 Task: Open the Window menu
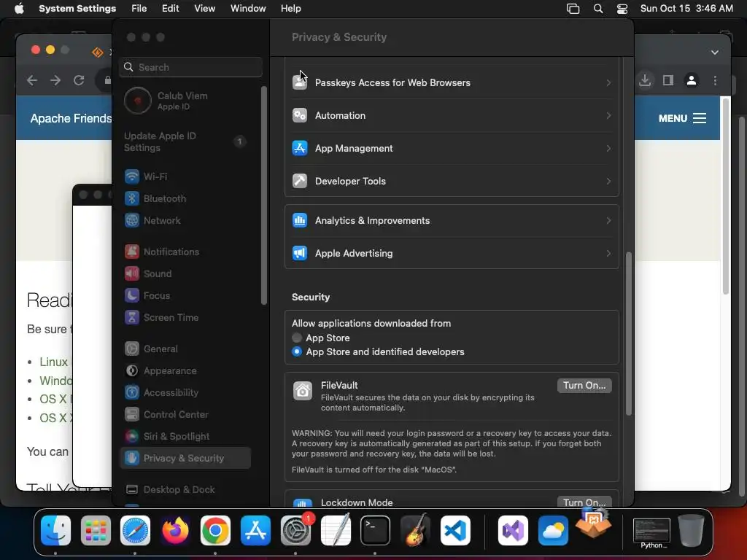click(x=248, y=9)
